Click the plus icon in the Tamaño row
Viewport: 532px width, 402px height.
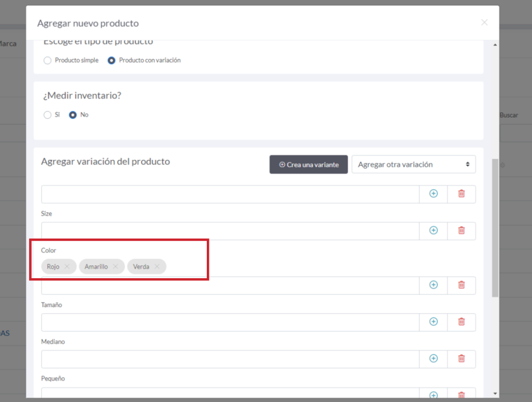pyautogui.click(x=433, y=322)
